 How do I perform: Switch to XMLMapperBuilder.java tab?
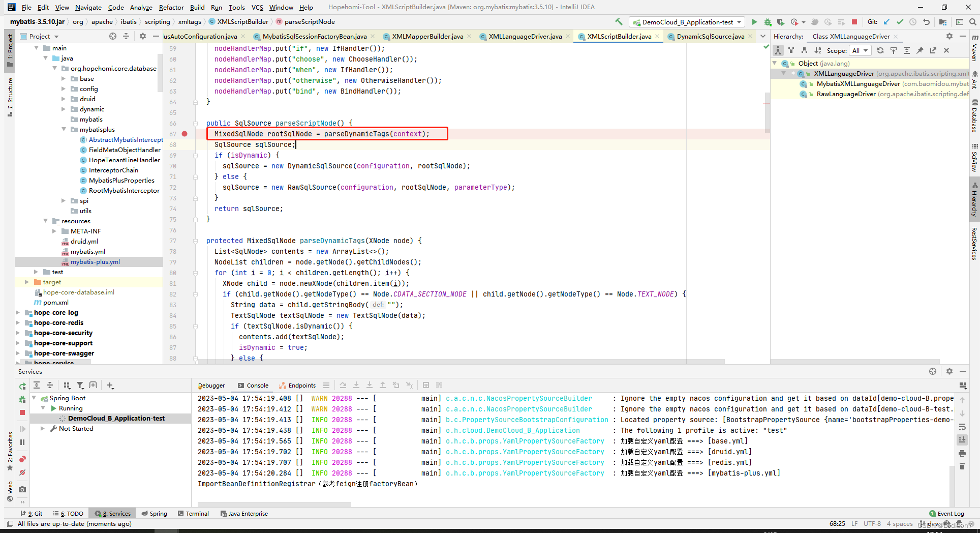pyautogui.click(x=427, y=36)
